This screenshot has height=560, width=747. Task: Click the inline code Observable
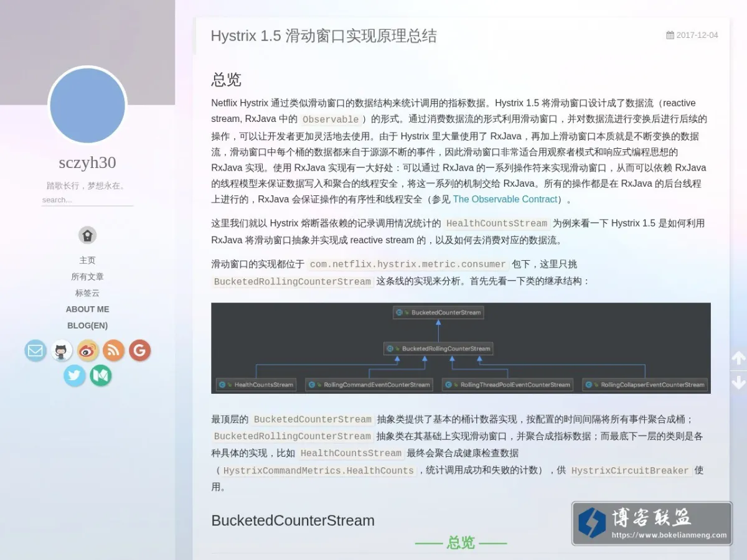point(331,119)
